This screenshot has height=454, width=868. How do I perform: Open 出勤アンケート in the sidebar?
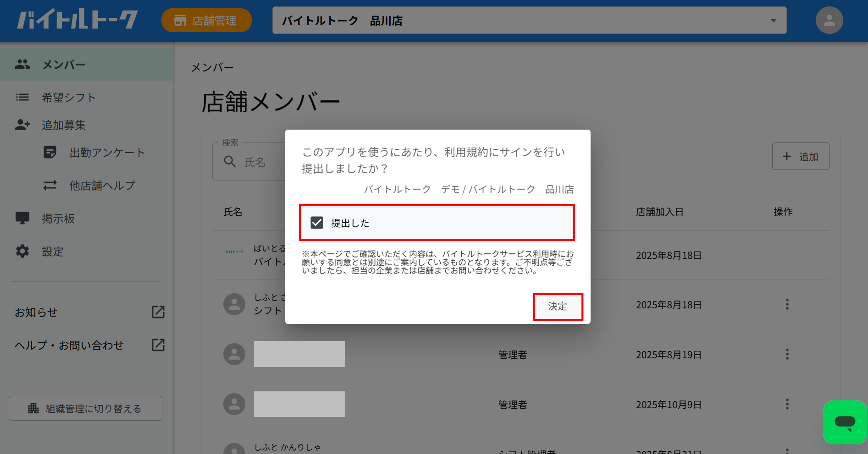pos(87,153)
